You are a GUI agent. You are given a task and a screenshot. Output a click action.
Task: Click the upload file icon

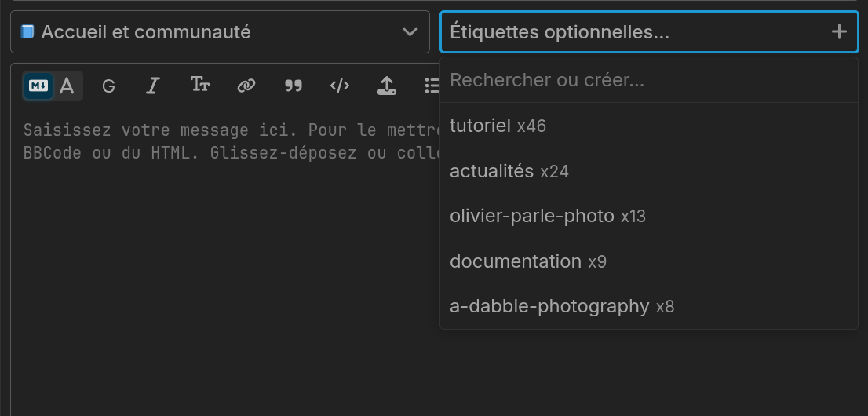386,86
